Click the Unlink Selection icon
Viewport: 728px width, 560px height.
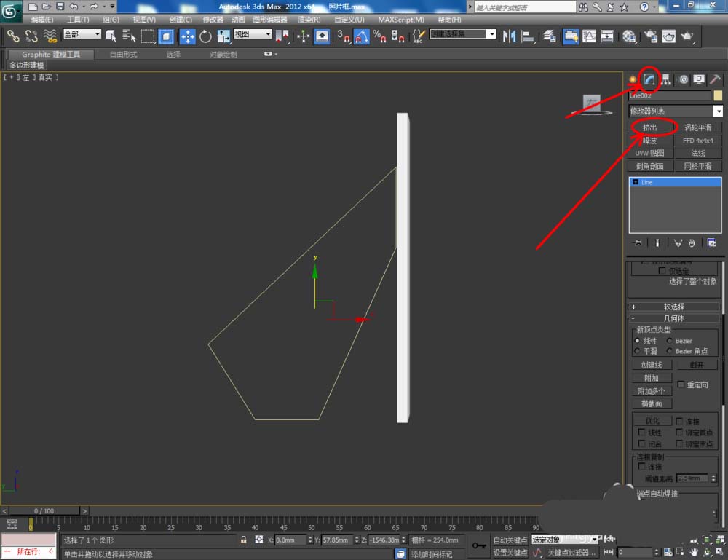pos(31,36)
